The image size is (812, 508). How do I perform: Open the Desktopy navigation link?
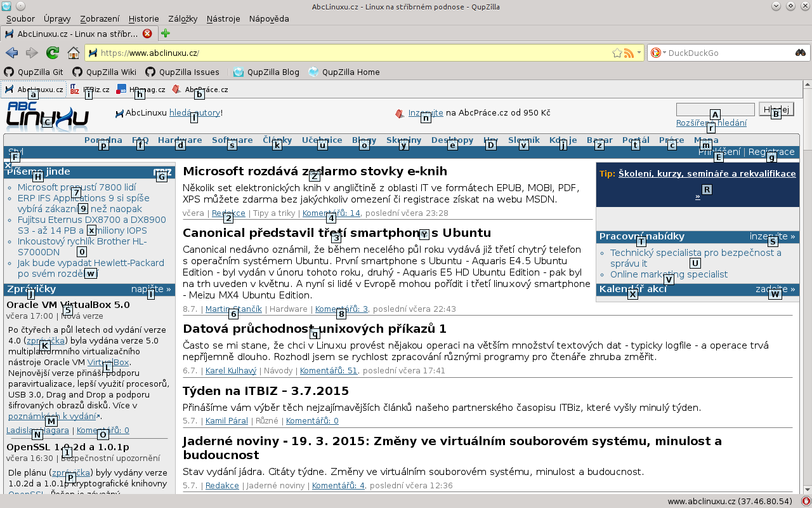tap(452, 140)
